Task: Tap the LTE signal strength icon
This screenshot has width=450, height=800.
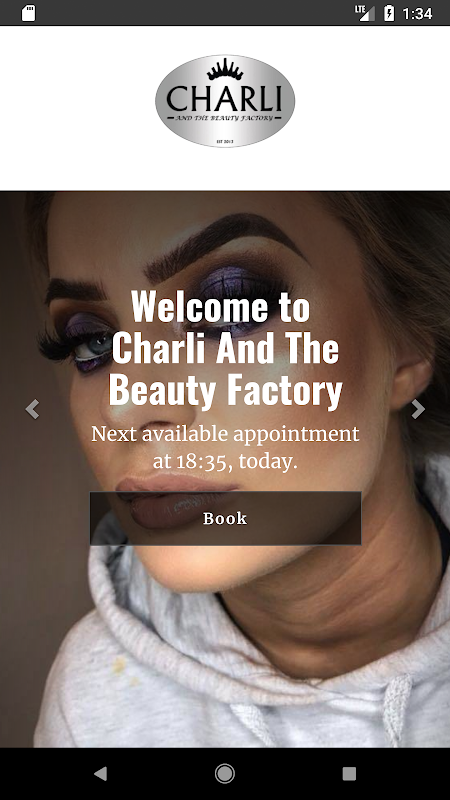Action: point(365,13)
